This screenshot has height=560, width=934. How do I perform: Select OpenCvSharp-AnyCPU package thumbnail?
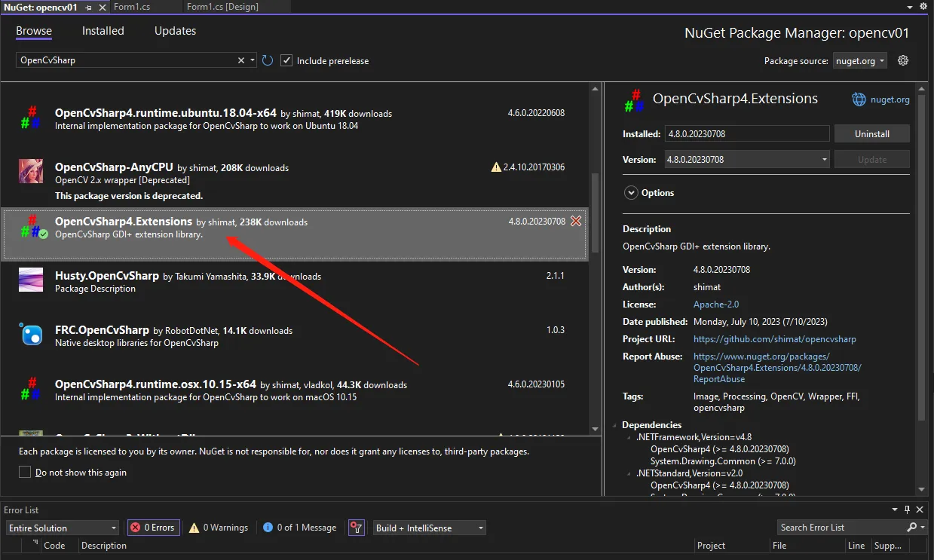tap(31, 171)
